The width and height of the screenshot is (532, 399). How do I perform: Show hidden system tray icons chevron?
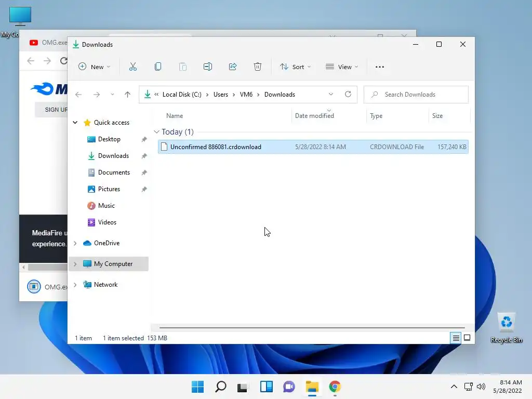pos(454,387)
